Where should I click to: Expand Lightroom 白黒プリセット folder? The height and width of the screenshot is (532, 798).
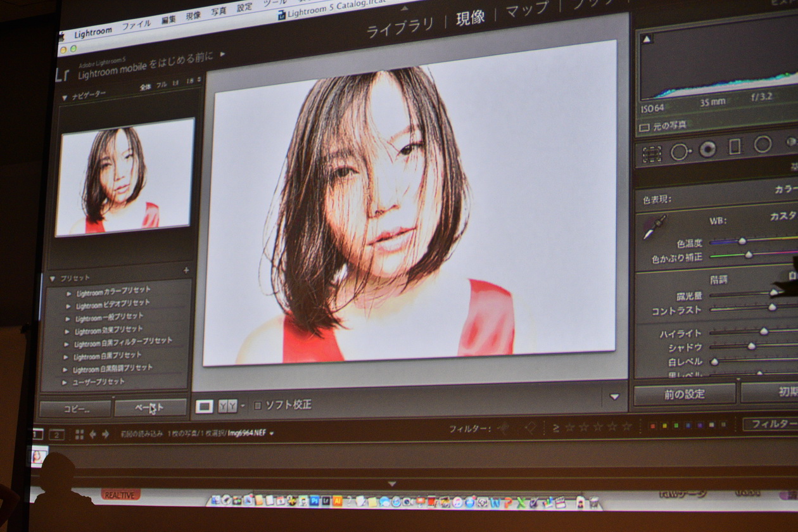click(x=66, y=358)
